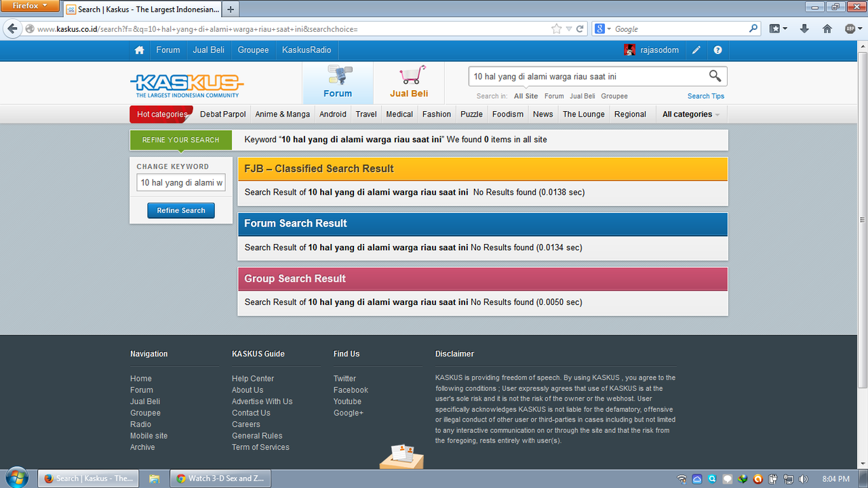Open Jual Beli in top blue menu
868x488 pixels.
click(209, 50)
